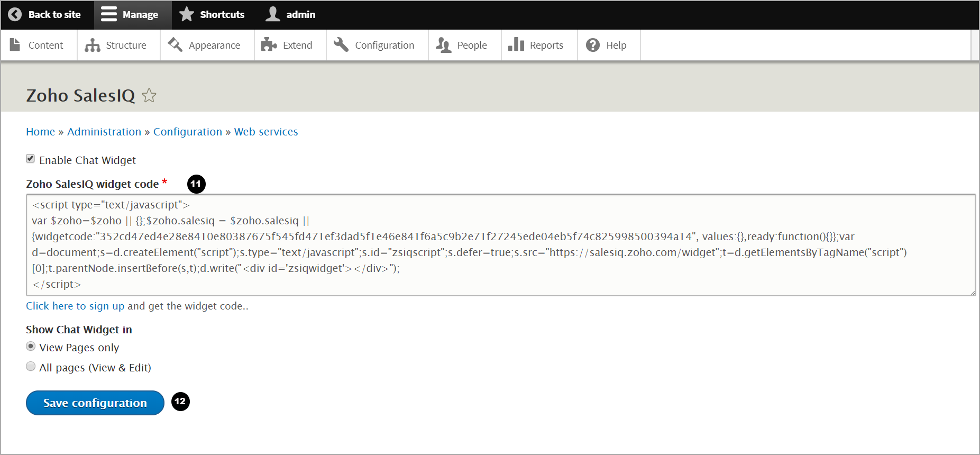Click the Back to site arrow icon
Screen dimensions: 980x455
tap(15, 14)
